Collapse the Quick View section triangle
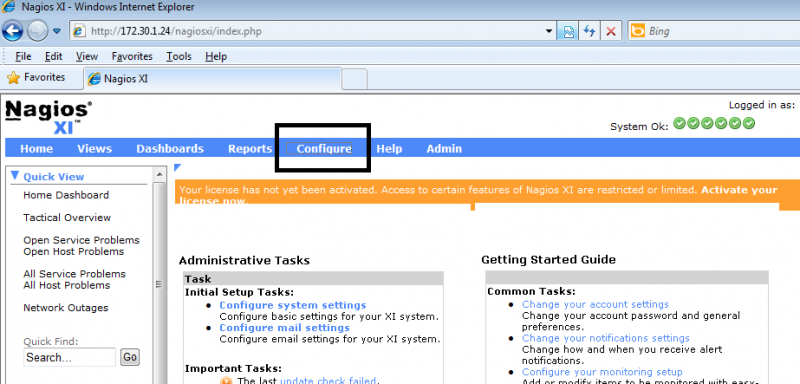 point(15,176)
